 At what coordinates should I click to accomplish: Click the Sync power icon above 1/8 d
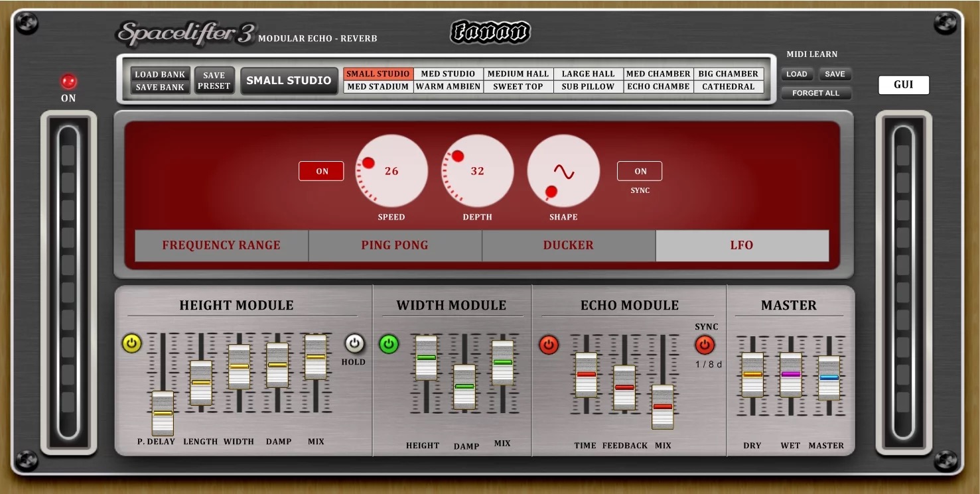pyautogui.click(x=705, y=345)
